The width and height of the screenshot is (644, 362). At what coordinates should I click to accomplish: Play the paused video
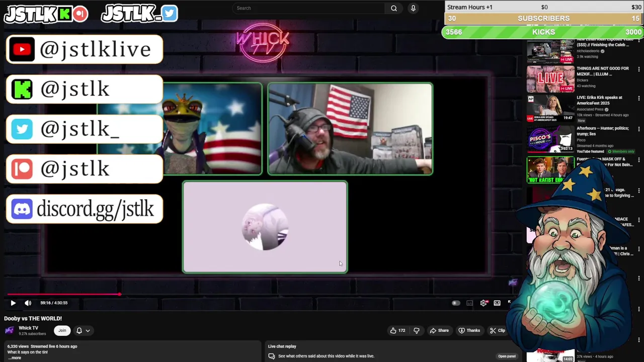[x=13, y=303]
